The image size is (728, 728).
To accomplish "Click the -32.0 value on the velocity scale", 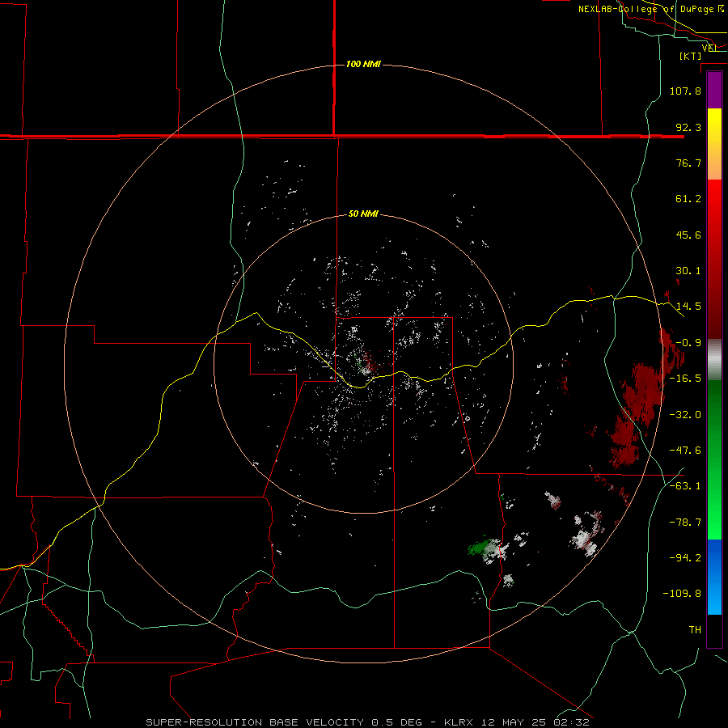I will (x=685, y=415).
